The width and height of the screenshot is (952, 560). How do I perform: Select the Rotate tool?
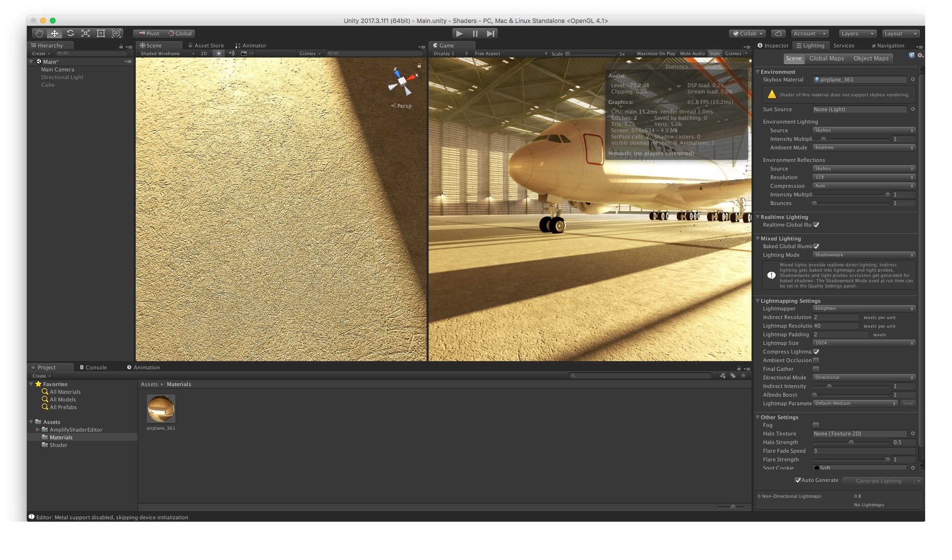(x=70, y=34)
